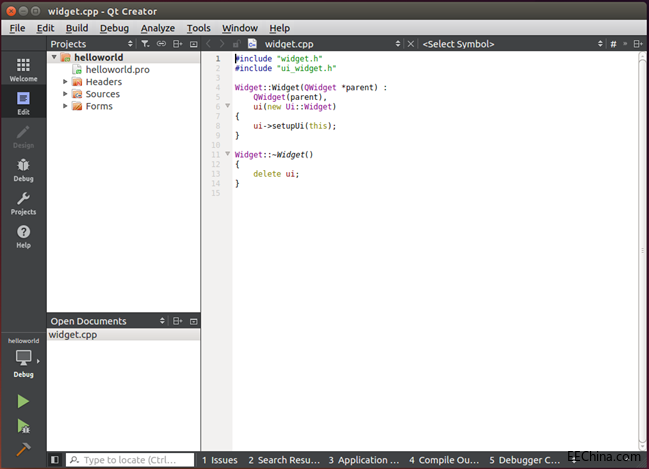The height and width of the screenshot is (469, 649).
Task: Click line number 1 in gutter
Action: 218,59
